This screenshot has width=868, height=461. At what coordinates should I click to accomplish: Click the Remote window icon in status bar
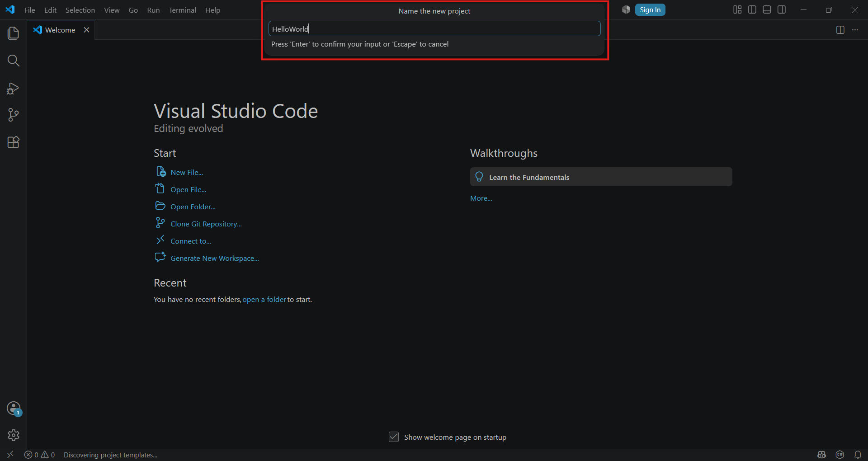coord(10,455)
